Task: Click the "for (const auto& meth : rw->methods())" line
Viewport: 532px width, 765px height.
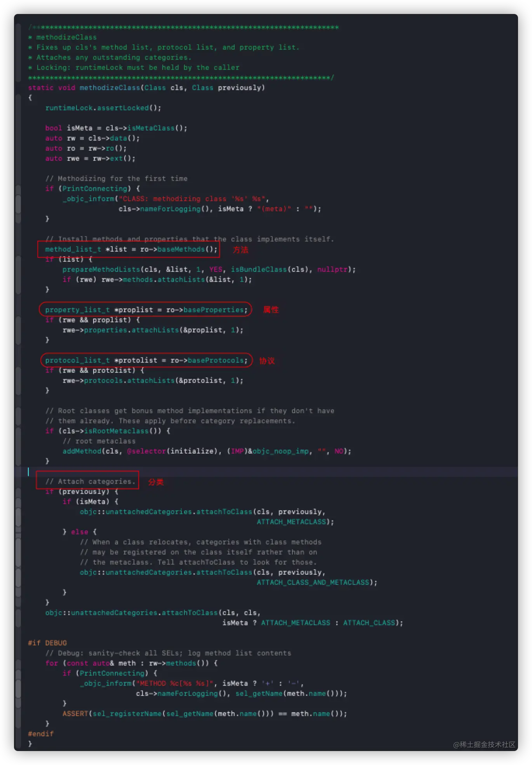Action: coord(131,663)
